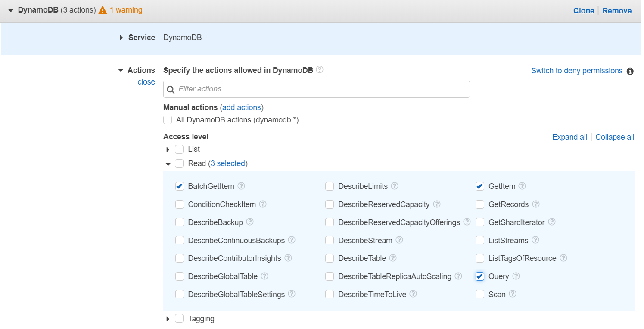Open the help icon beside "Specify the actions allowed"

(x=320, y=69)
